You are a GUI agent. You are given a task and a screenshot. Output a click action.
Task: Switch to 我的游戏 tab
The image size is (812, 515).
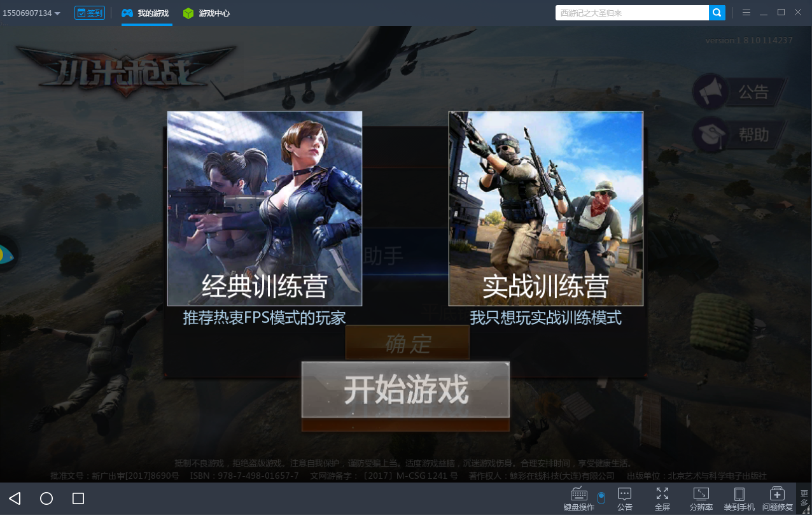[146, 13]
